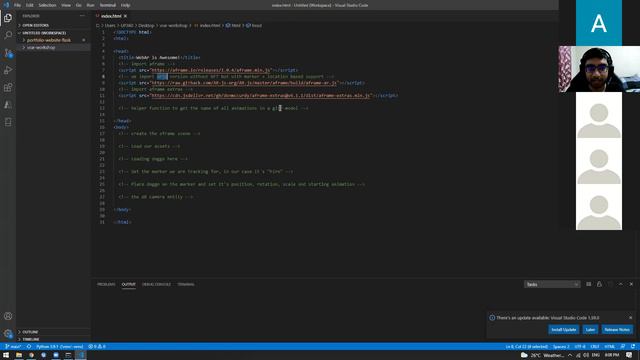Image resolution: width=640 pixels, height=360 pixels.
Task: Click the sync changes icon in status bar
Action: [29, 347]
